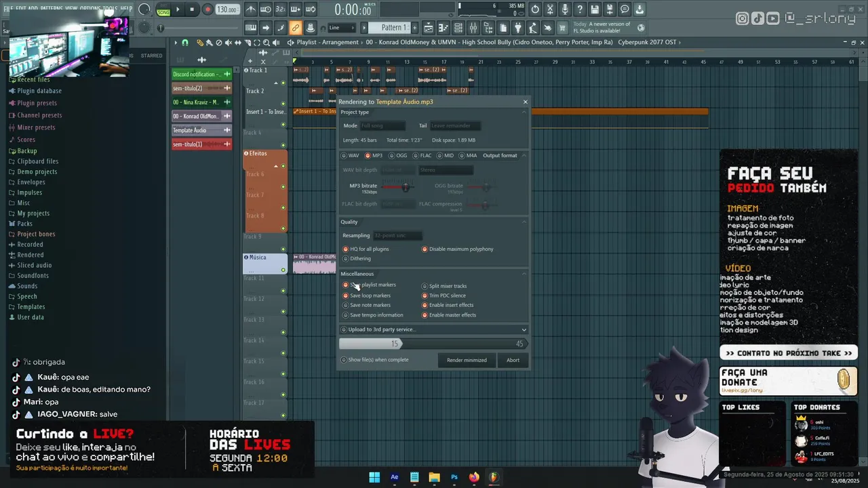This screenshot has width=868, height=488.
Task: Toggle the Dithering option
Action: 357,258
